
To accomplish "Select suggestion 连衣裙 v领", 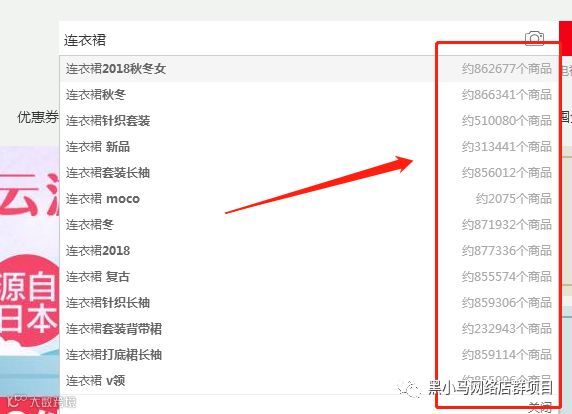I will coord(309,380).
